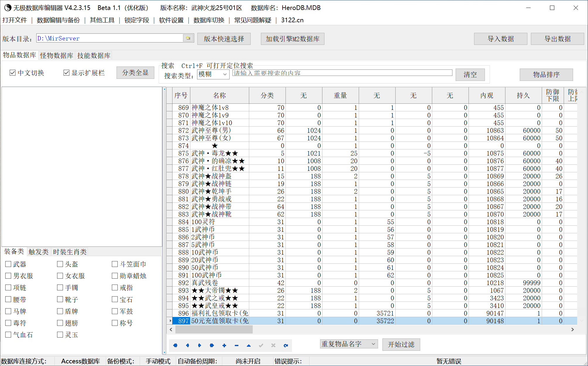This screenshot has width=588, height=366.
Task: Toggle the 显示扩展栏 checkbox
Action: pyautogui.click(x=66, y=73)
